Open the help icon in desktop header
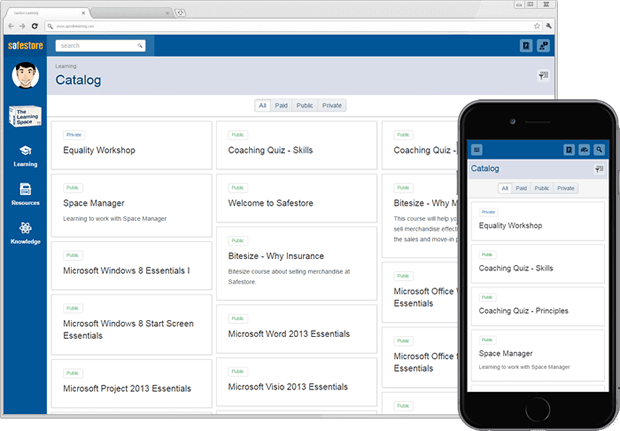The image size is (620, 431). pos(526,46)
